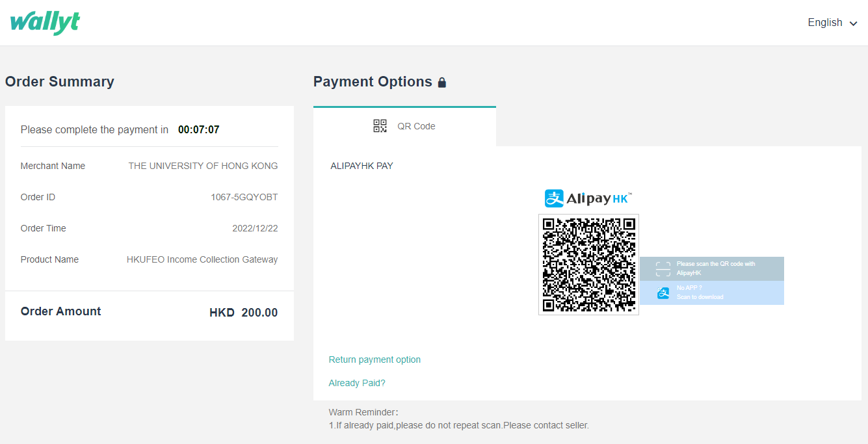Click product name HKUFEO Income Collection Gateway
Screen dimensions: 868x444
tap(202, 259)
